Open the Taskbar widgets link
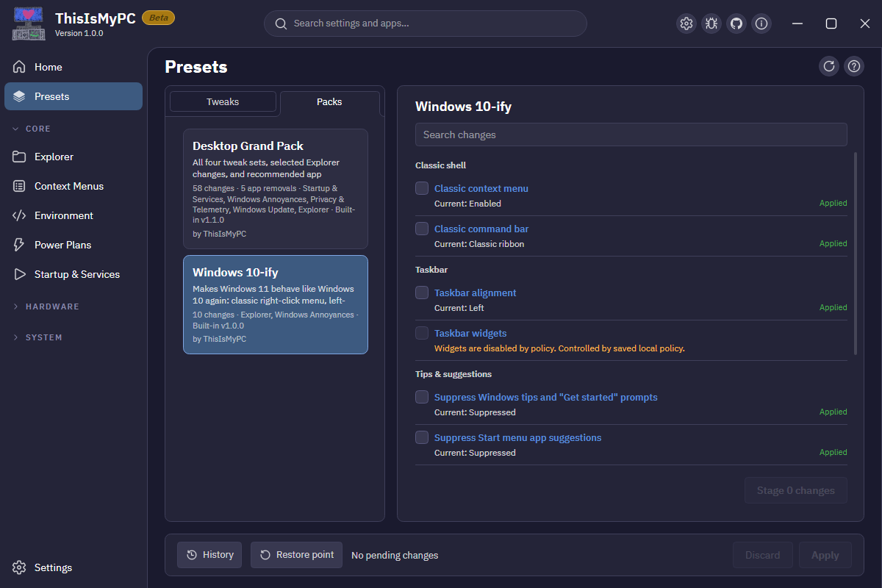Viewport: 882px width, 588px height. [470, 333]
